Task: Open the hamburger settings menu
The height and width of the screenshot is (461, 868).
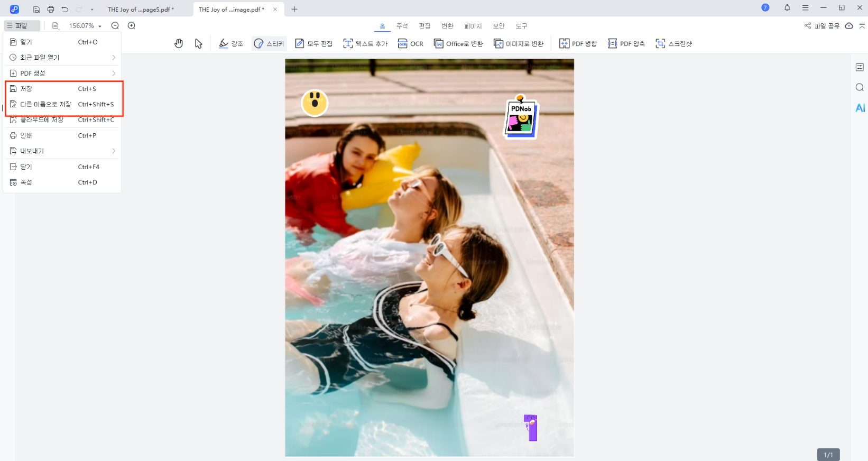Action: 805,7
